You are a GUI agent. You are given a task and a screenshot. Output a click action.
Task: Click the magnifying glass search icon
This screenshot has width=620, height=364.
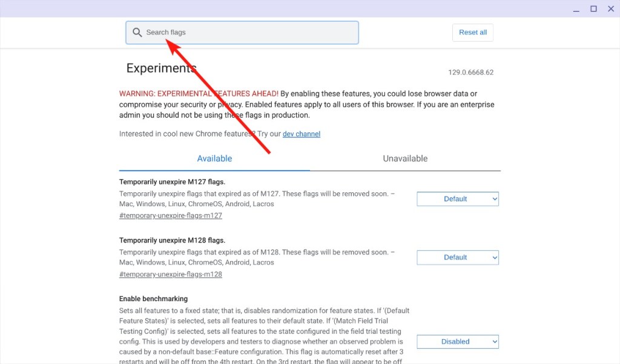coord(137,33)
